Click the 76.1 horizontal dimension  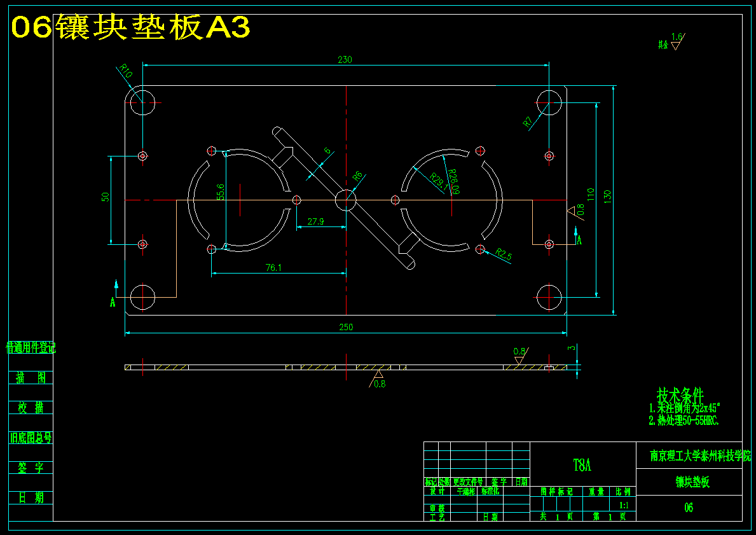tap(273, 267)
